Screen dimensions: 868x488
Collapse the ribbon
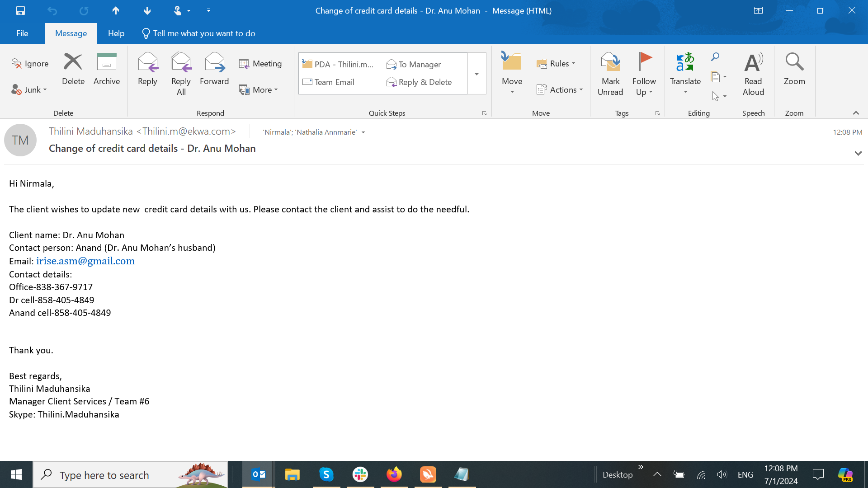856,113
